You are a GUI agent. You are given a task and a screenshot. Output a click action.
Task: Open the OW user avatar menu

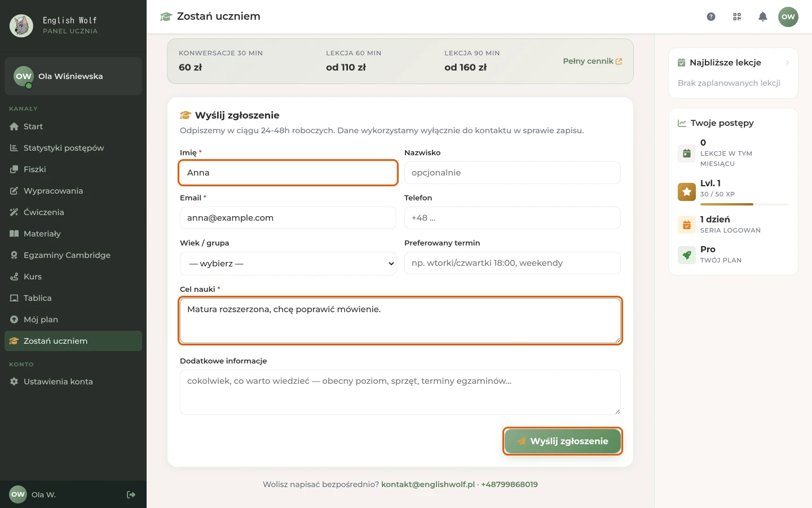point(788,17)
